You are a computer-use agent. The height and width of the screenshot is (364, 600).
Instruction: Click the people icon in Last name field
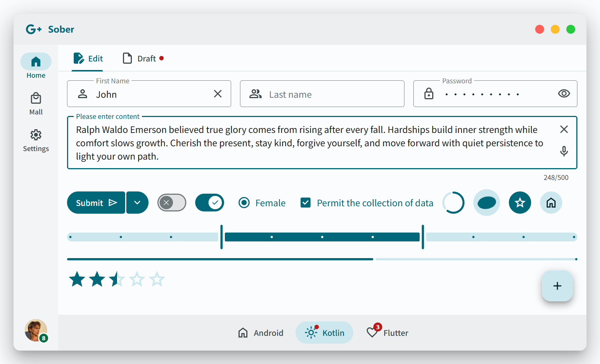pyautogui.click(x=256, y=94)
